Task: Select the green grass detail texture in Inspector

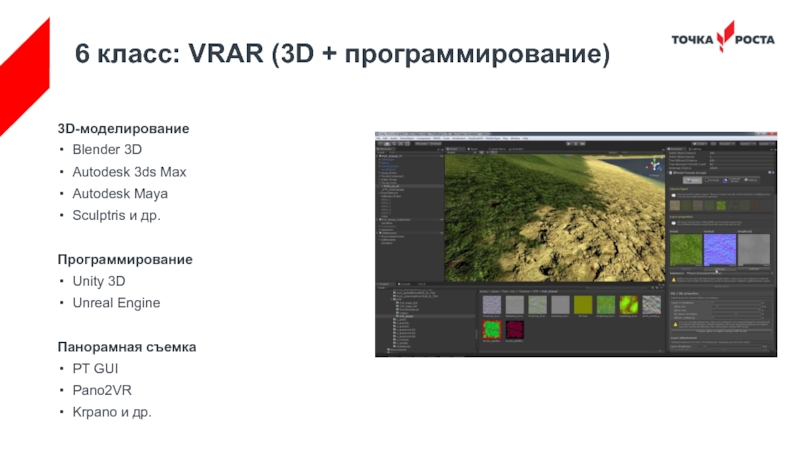Action: click(685, 249)
